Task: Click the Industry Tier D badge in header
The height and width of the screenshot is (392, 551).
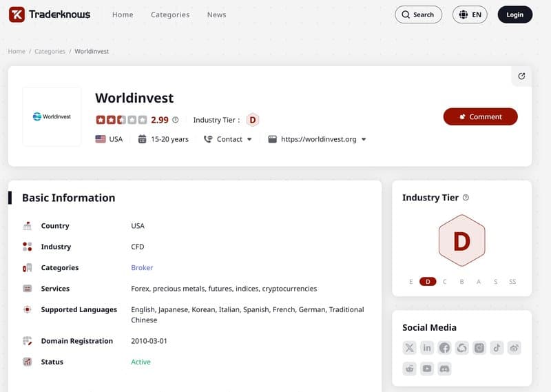Action: 252,120
